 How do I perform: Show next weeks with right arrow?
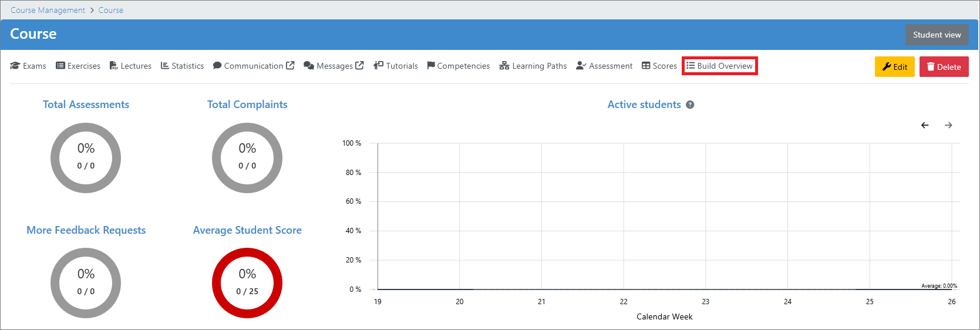click(x=948, y=125)
